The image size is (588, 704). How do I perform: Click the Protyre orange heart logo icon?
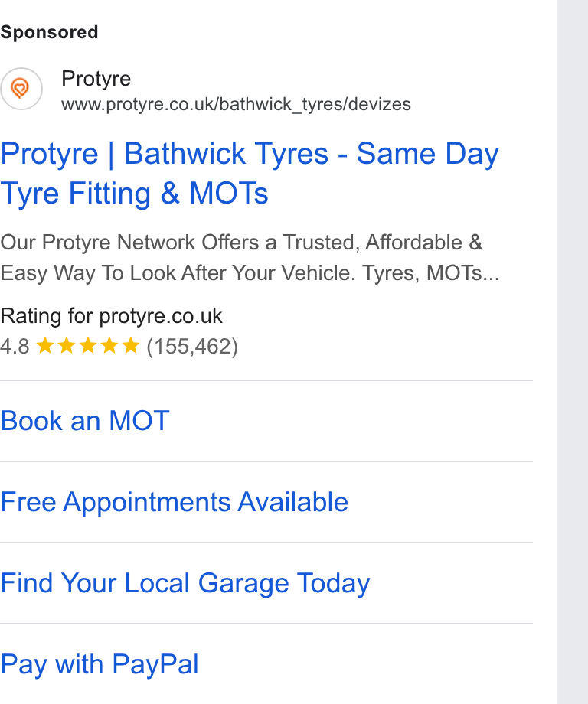[x=21, y=89]
